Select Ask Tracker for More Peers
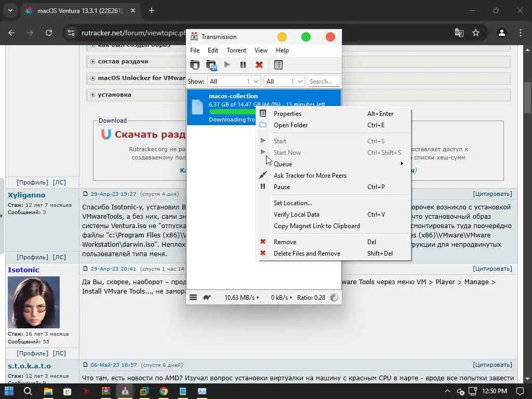The image size is (532, 399). point(333,176)
